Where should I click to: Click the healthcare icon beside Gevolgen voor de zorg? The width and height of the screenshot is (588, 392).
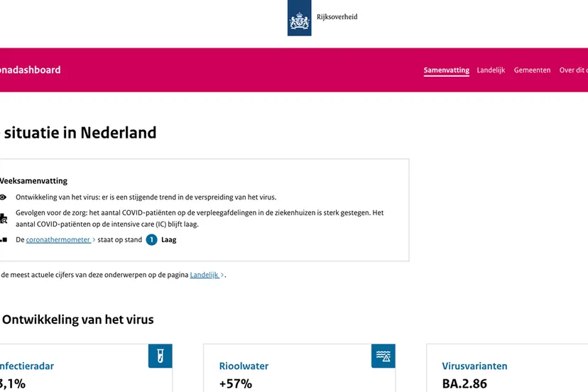click(4, 218)
